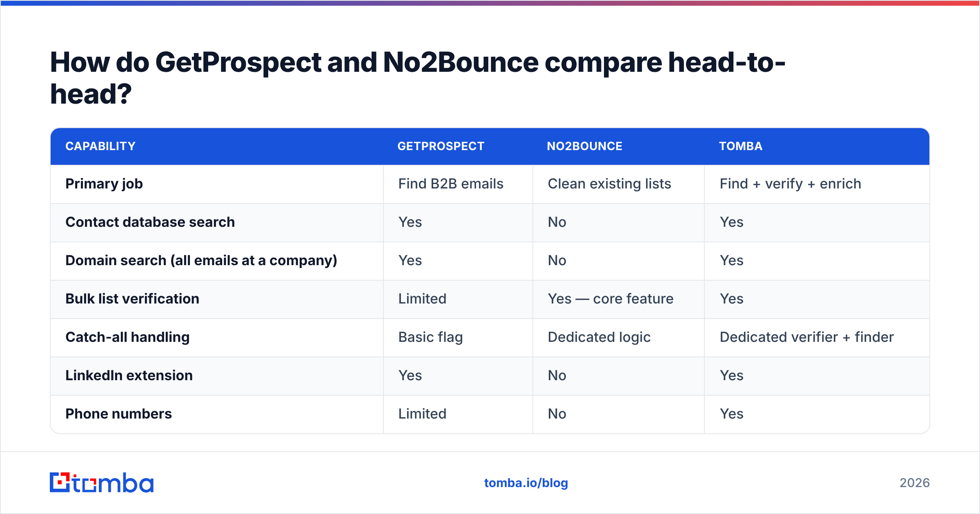Click the 'LinkedIn extension' row label
Screen dimensions: 980x514
[129, 376]
